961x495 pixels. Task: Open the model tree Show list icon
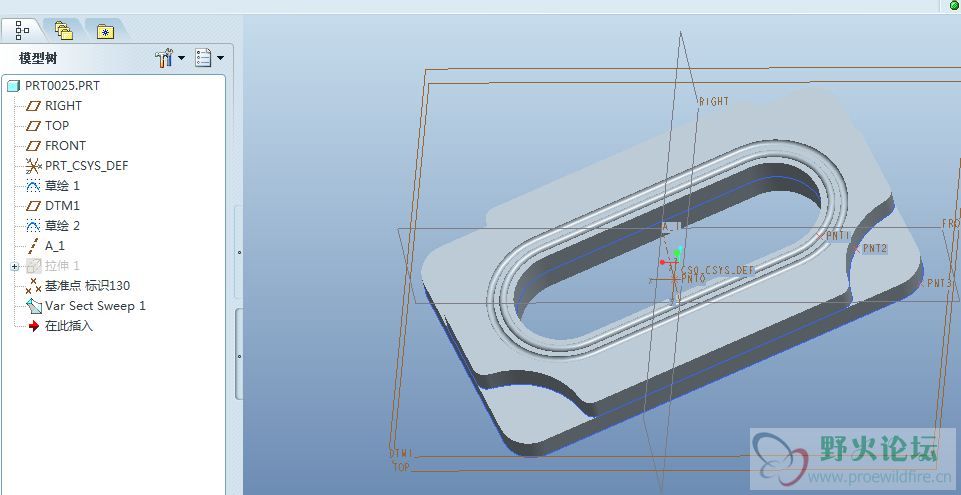click(203, 58)
